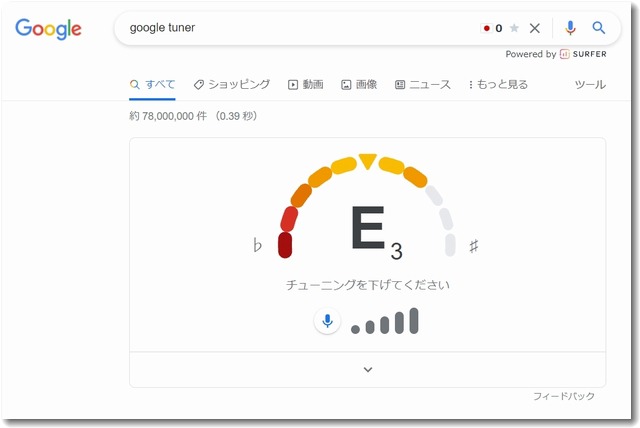This screenshot has height=428, width=640.
Task: Click the note E3 display
Action: point(376,232)
